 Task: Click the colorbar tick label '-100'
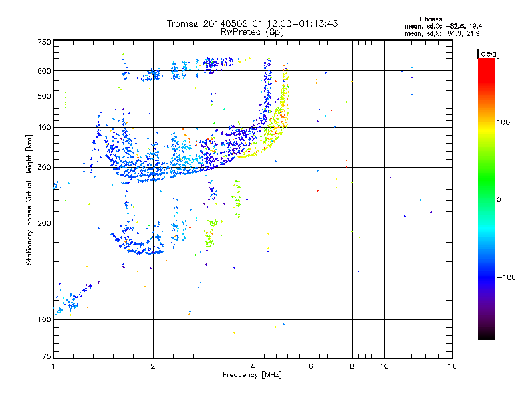[x=506, y=277]
